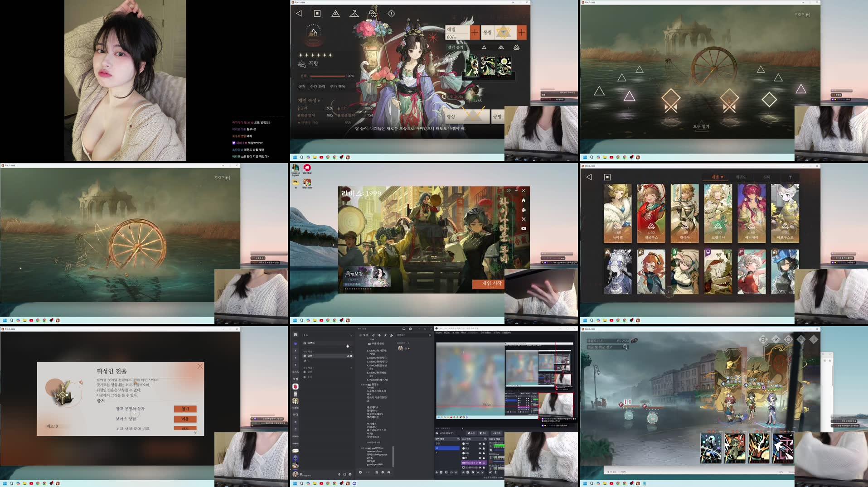The width and height of the screenshot is (868, 487).
Task: Collapse the voice channels category in Discord
Action: 308,368
